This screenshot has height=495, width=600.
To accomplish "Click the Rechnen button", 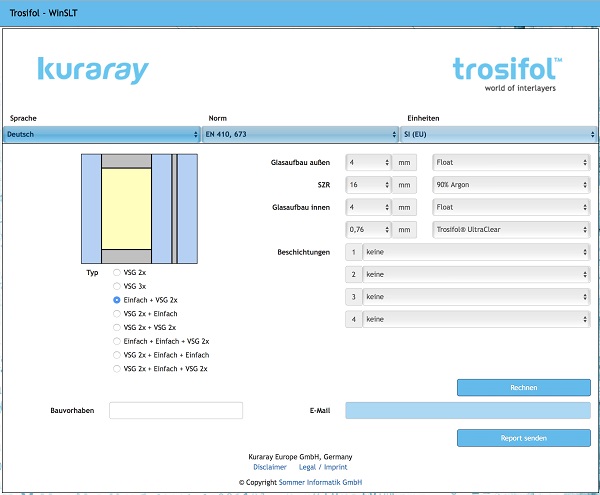I will [x=523, y=388].
